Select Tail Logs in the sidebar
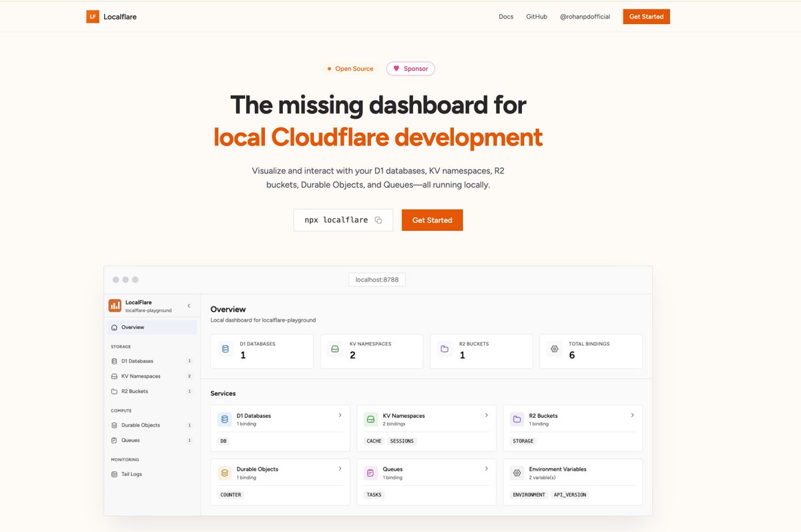The width and height of the screenshot is (801, 532). coord(152,474)
